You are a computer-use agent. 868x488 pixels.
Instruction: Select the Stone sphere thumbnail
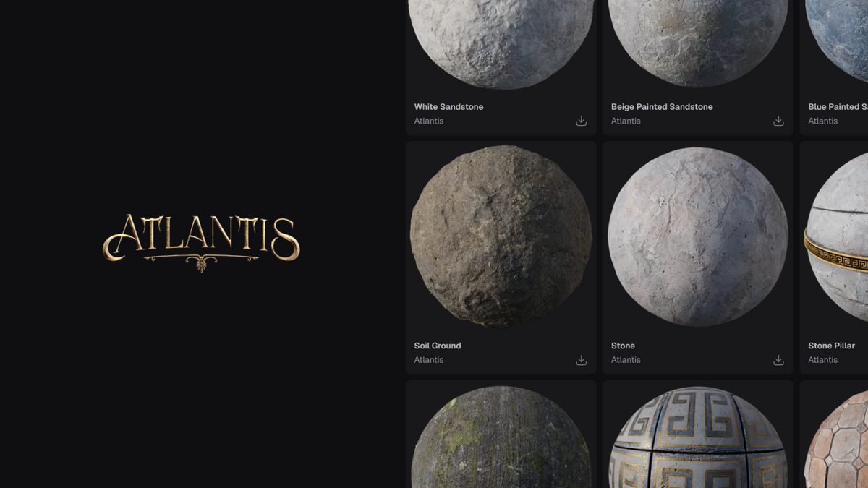pyautogui.click(x=698, y=236)
